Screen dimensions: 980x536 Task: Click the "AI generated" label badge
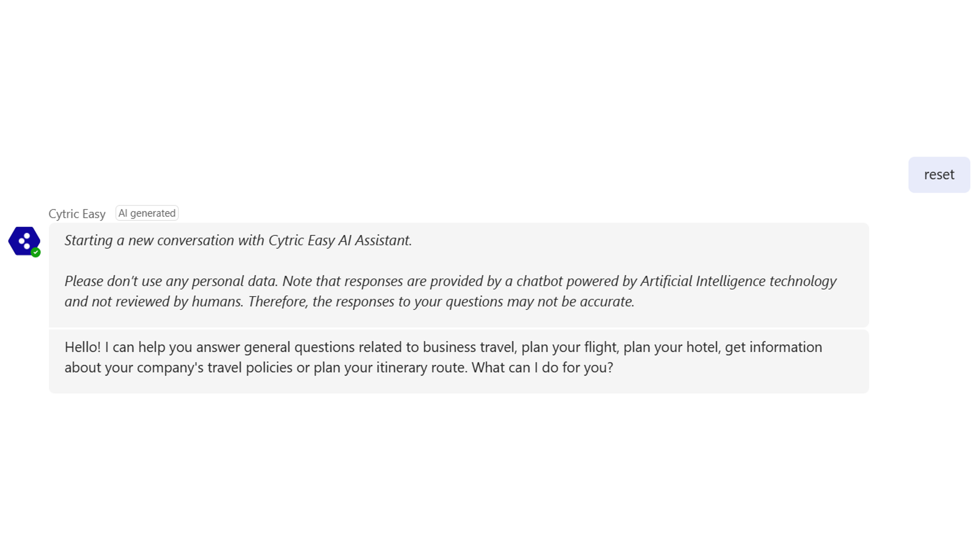point(147,213)
